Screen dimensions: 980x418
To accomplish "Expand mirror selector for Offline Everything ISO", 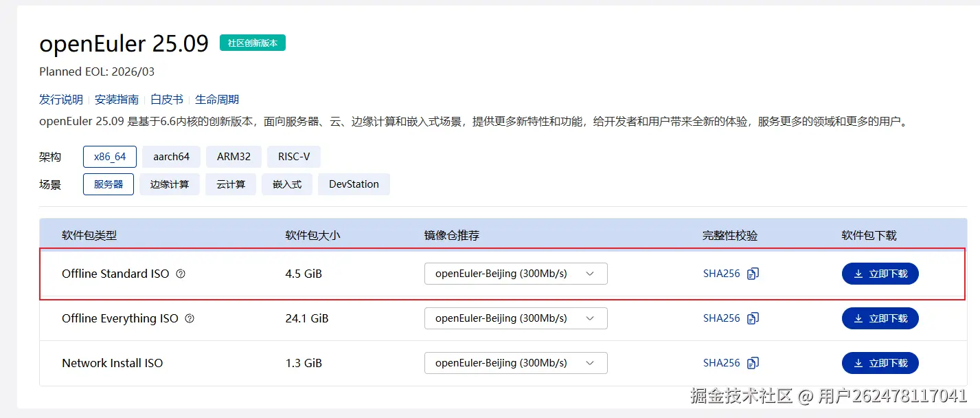I will click(x=516, y=318).
